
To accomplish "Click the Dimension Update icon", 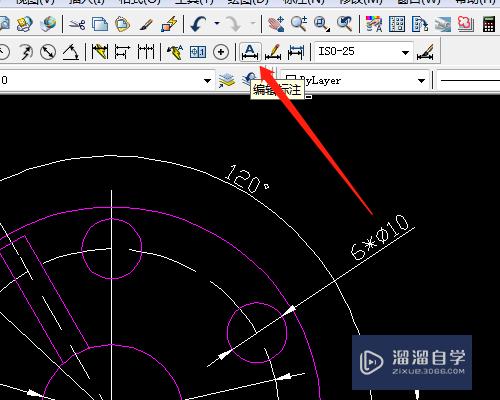I will tap(296, 52).
